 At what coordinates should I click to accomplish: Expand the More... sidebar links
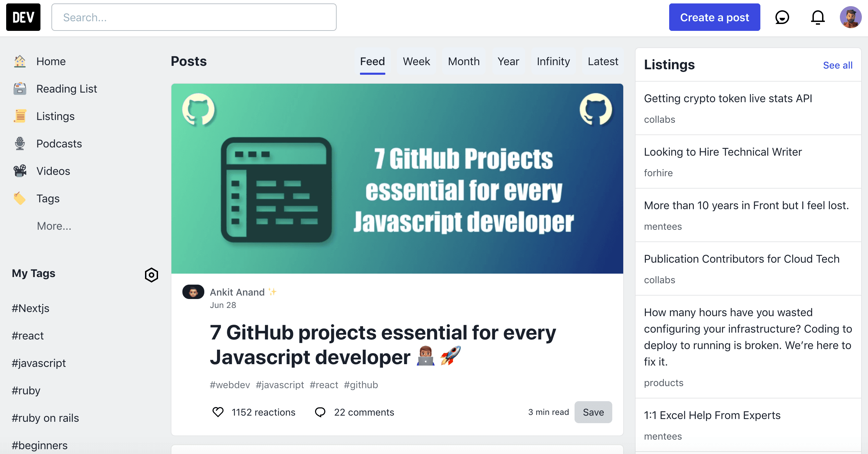point(54,226)
